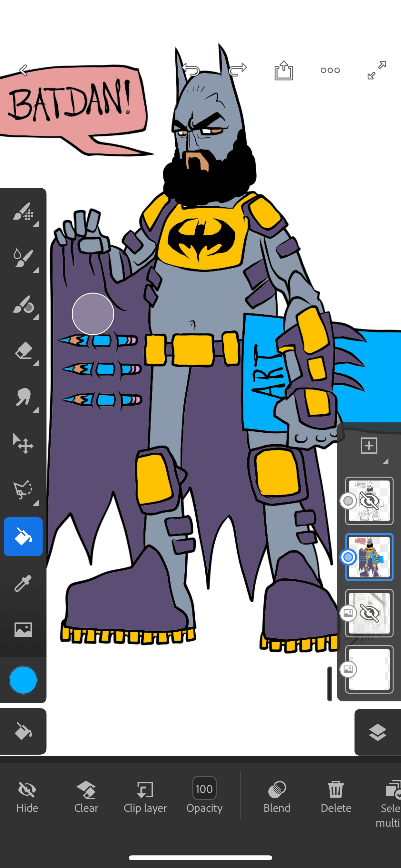This screenshot has width=401, height=868.
Task: Open the Opacity 100 control
Action: (x=204, y=795)
